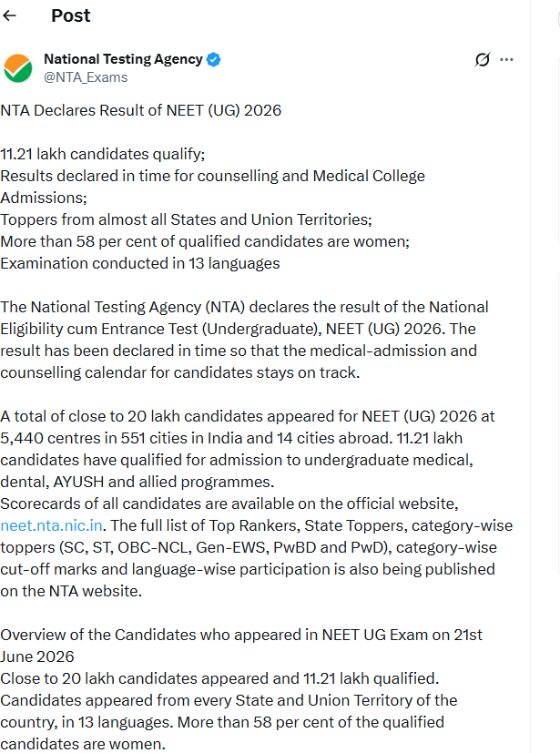Screen dimensions: 560x753
Task: Click the line starting 'The National Testing Agency (NTA) declares'
Action: [x=244, y=307]
